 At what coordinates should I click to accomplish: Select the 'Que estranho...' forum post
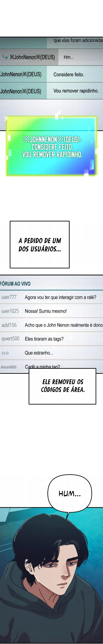point(39,353)
